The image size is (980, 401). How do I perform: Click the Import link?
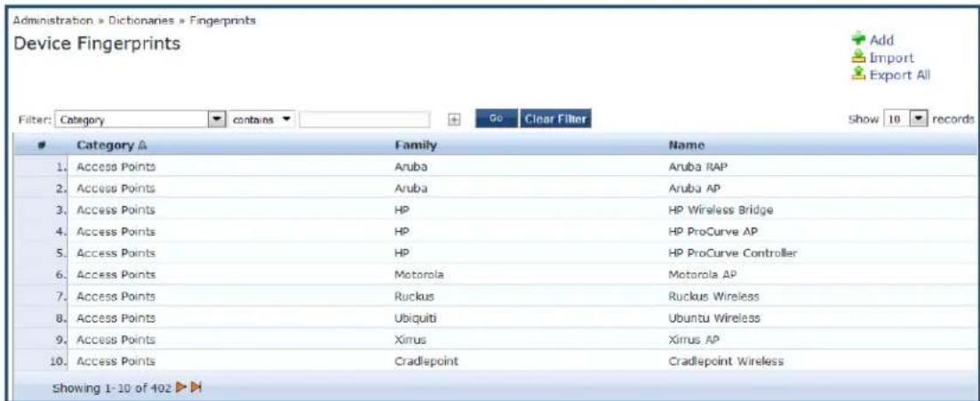pyautogui.click(x=892, y=58)
